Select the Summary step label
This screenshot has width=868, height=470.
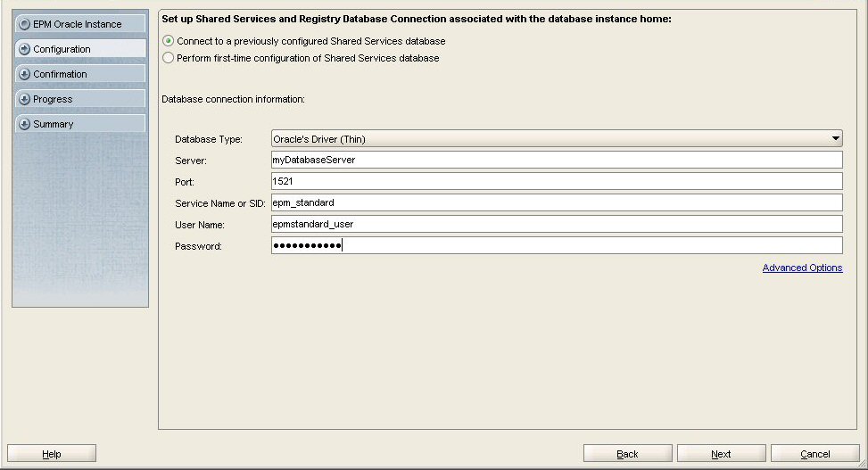point(54,124)
